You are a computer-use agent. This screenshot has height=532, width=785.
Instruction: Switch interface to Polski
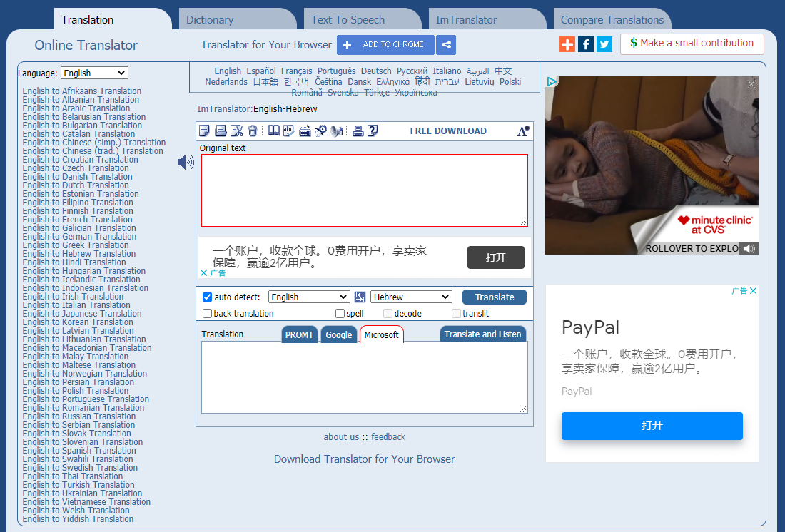pos(510,81)
